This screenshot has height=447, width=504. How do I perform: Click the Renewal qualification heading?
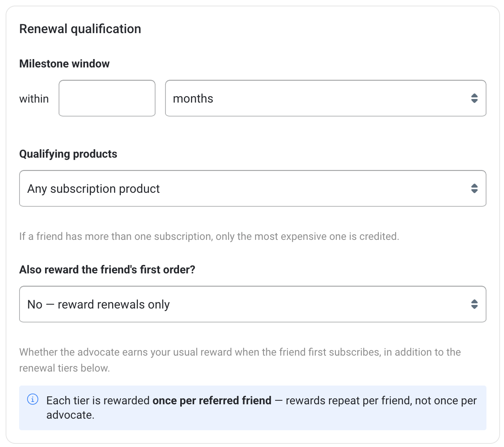click(80, 29)
